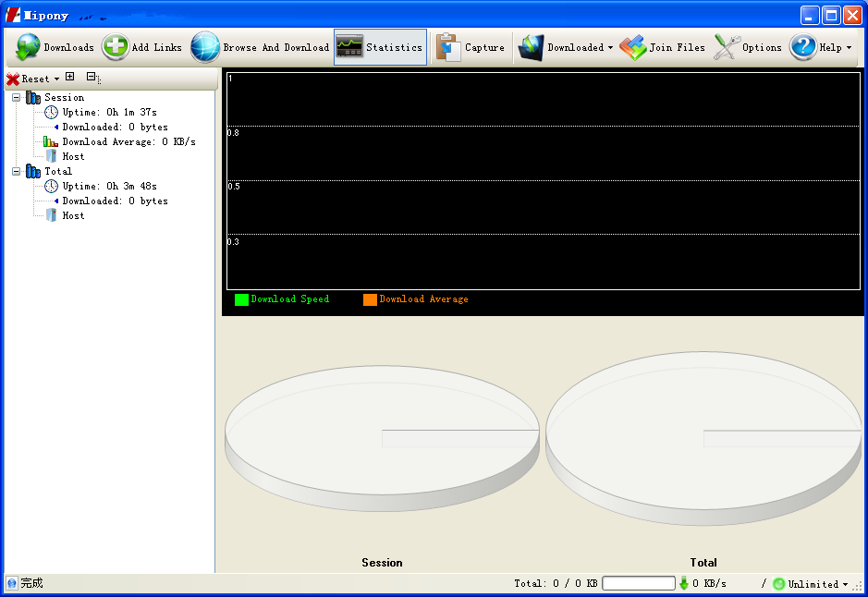Click the Join Files puzzle icon

[632, 47]
